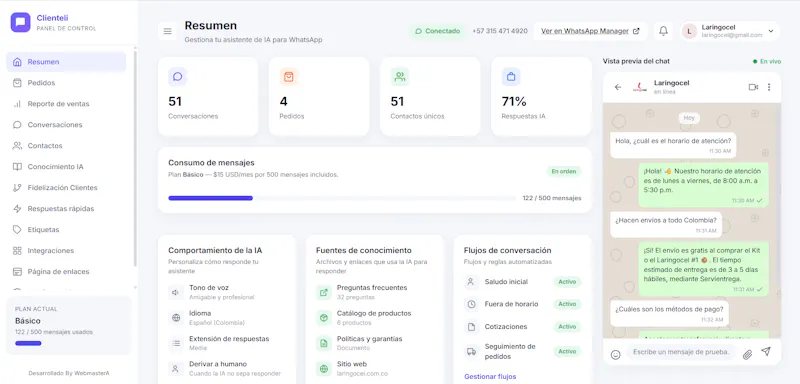Toggle the Cotizaciones Activo status

click(567, 326)
